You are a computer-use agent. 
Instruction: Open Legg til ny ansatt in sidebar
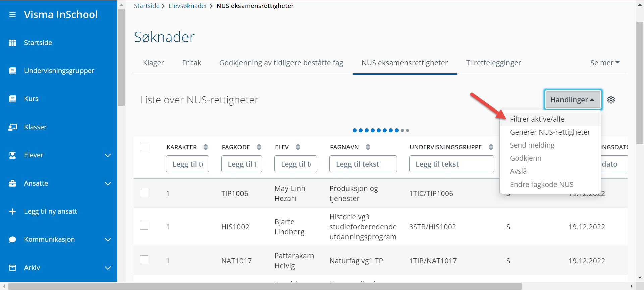coord(51,211)
